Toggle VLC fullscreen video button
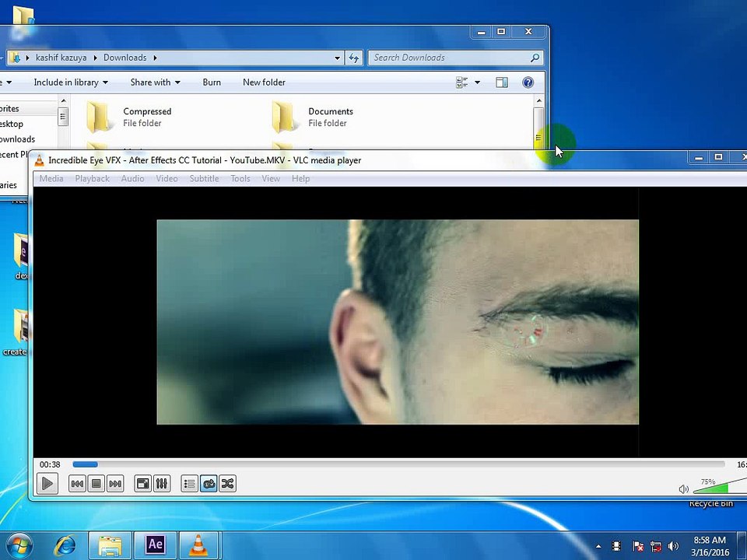The image size is (747, 560). (142, 484)
